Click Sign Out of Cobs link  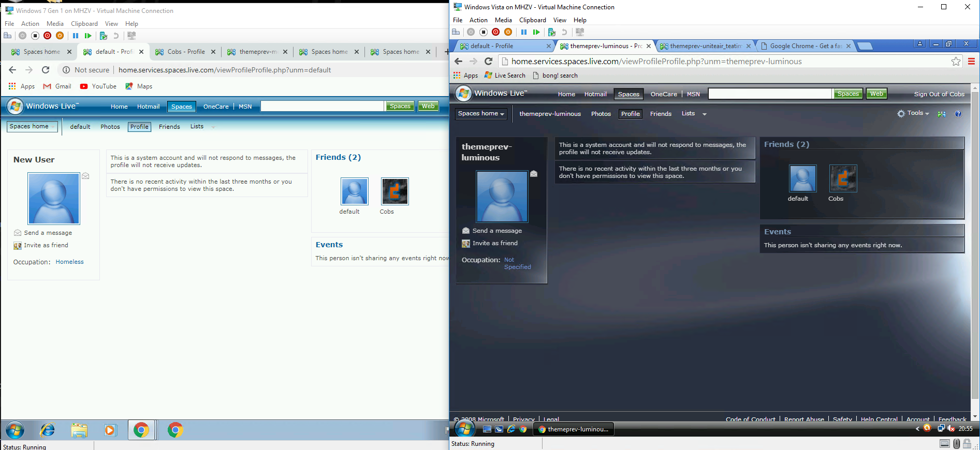[939, 94]
